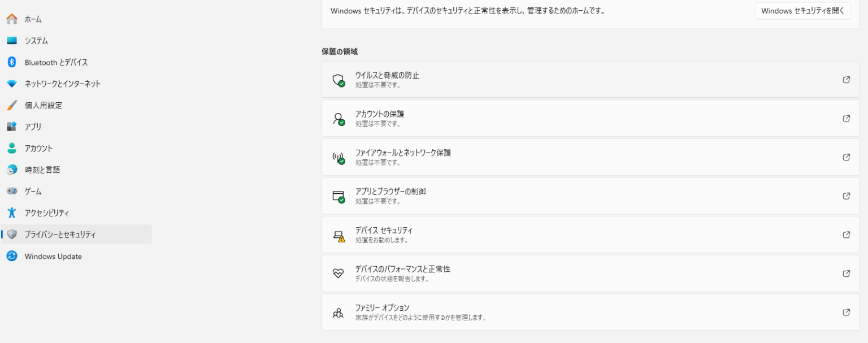Open external link arrow for デバイス セキュリティ
868x343 pixels.
pyautogui.click(x=846, y=235)
